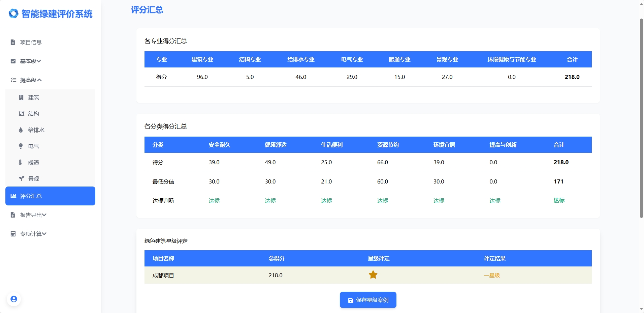The width and height of the screenshot is (644, 313).
Task: Collapse the 提高级 submenu chevron
Action: (39, 80)
